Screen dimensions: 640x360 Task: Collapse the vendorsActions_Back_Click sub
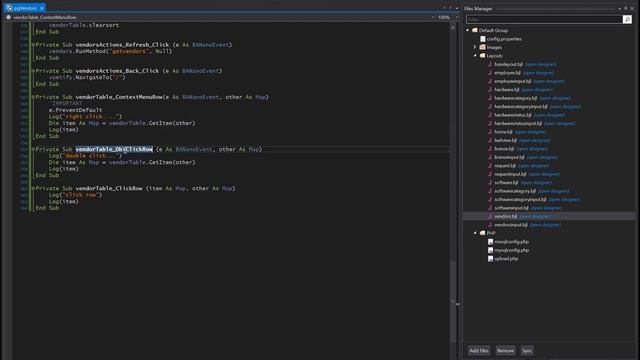(33, 71)
